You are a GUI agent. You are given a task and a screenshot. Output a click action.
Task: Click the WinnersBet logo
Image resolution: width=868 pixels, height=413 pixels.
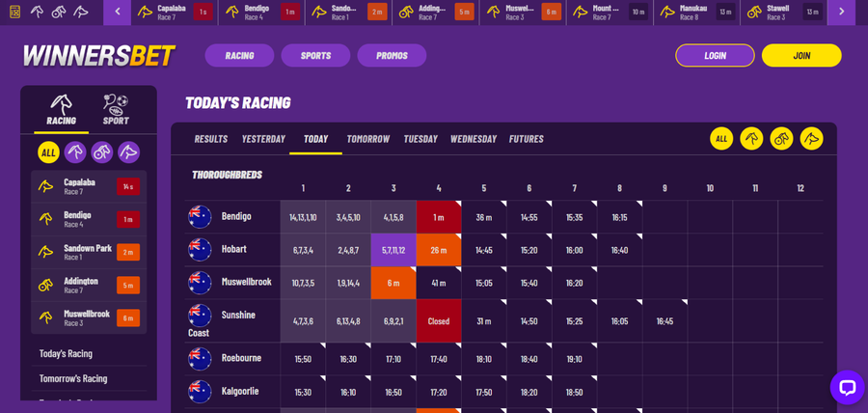(98, 55)
